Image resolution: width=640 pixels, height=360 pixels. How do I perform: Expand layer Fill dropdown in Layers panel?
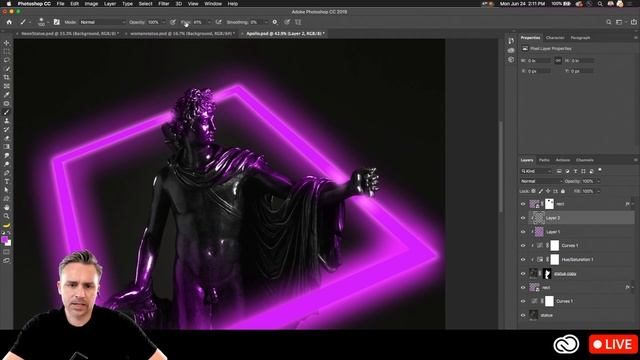tap(598, 191)
